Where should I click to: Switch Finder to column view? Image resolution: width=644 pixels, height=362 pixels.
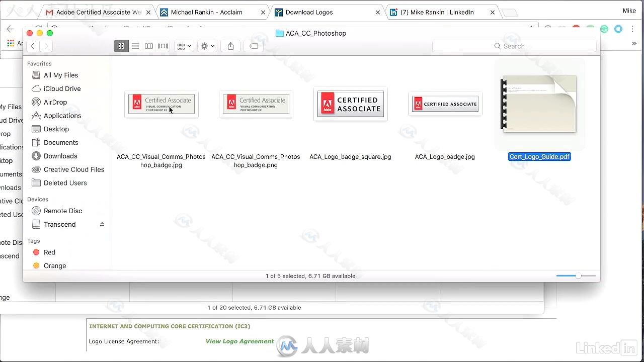[x=149, y=46]
